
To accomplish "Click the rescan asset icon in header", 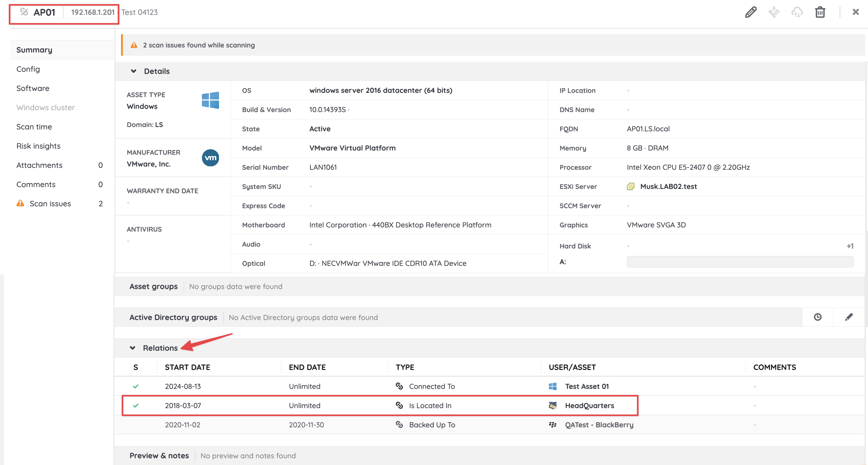I will click(x=774, y=13).
